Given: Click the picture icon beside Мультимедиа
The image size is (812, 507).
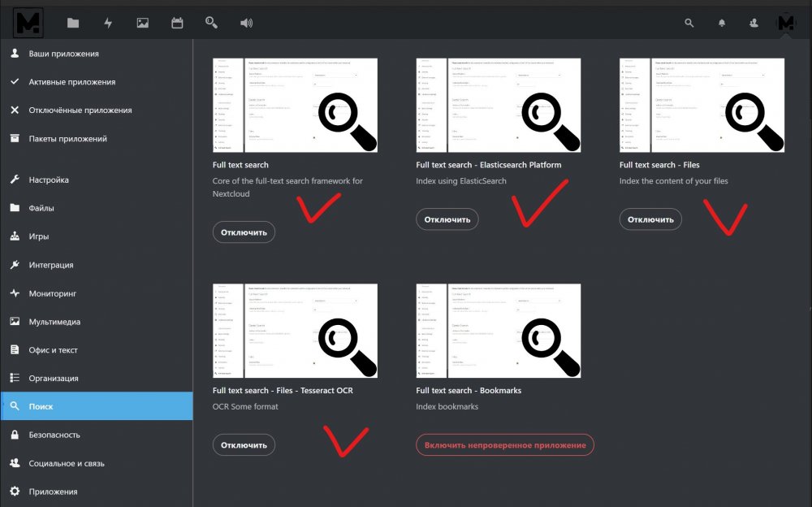Looking at the screenshot, I should coord(15,322).
